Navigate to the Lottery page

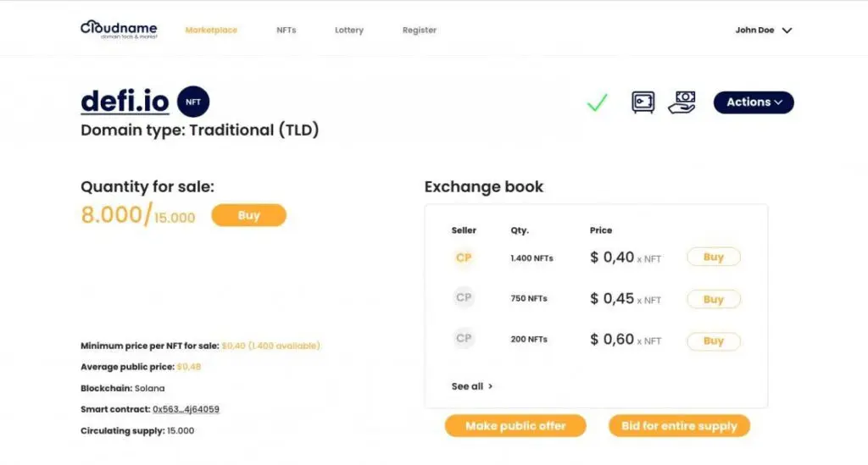(349, 30)
